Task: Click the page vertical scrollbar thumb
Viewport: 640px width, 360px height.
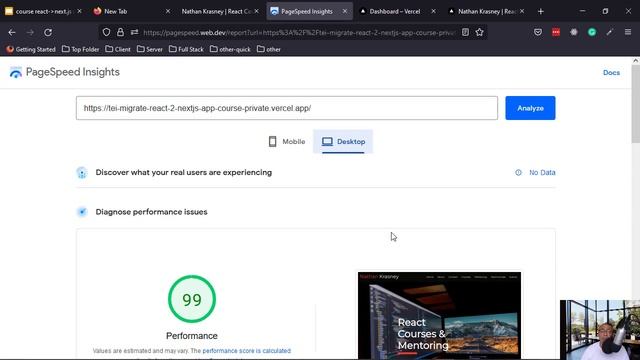Action: click(x=636, y=104)
